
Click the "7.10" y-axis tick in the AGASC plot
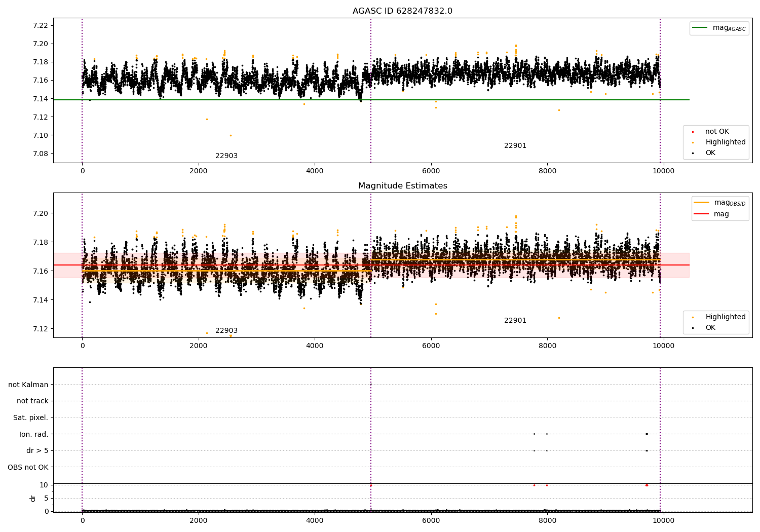pos(41,136)
